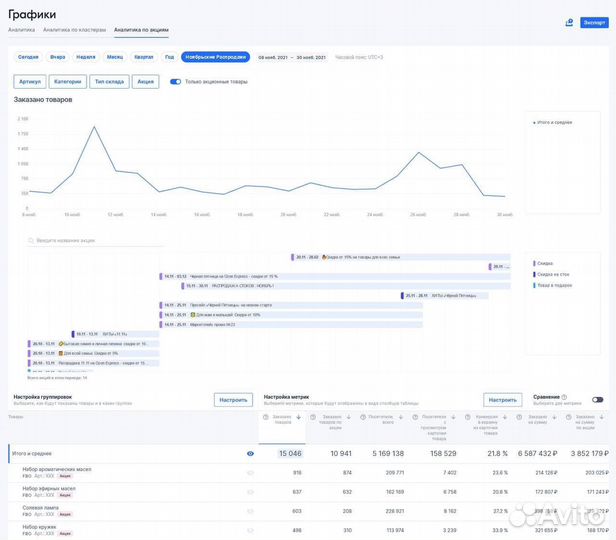
Task: Click Итого и среднее legend marker on chart
Action: (534, 122)
